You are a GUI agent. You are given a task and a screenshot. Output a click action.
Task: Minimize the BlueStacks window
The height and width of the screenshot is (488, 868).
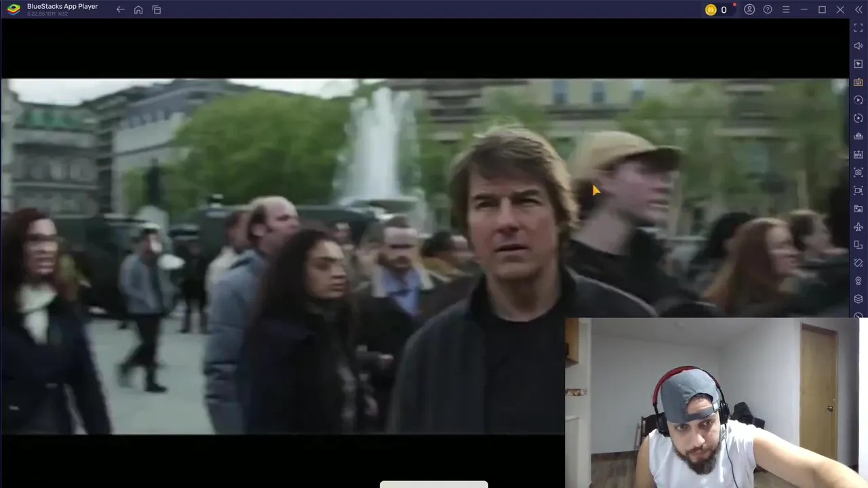click(804, 9)
